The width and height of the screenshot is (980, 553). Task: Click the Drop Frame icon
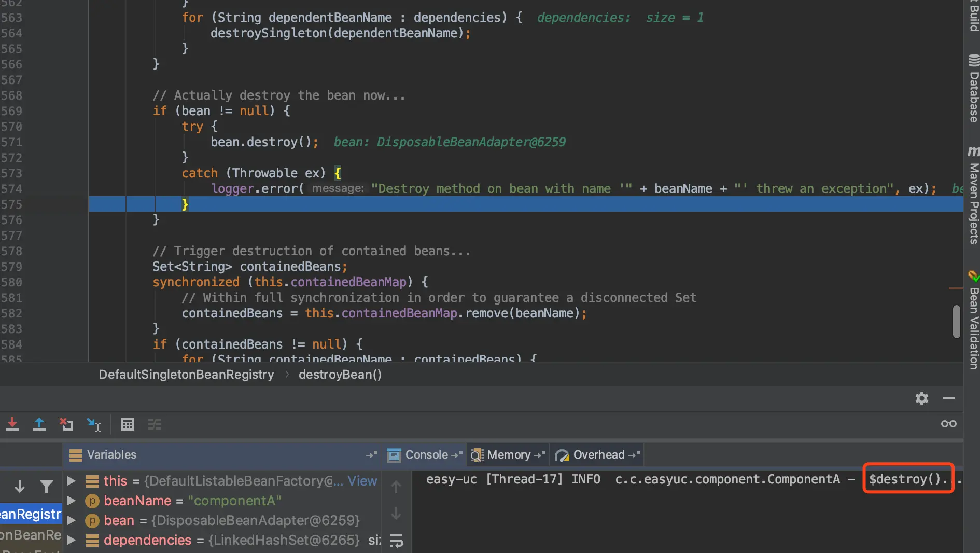point(66,424)
